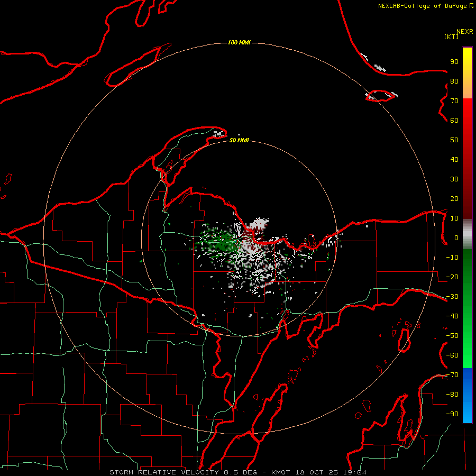
Task: Click the -50 value on the color scale
Action: pyautogui.click(x=452, y=336)
